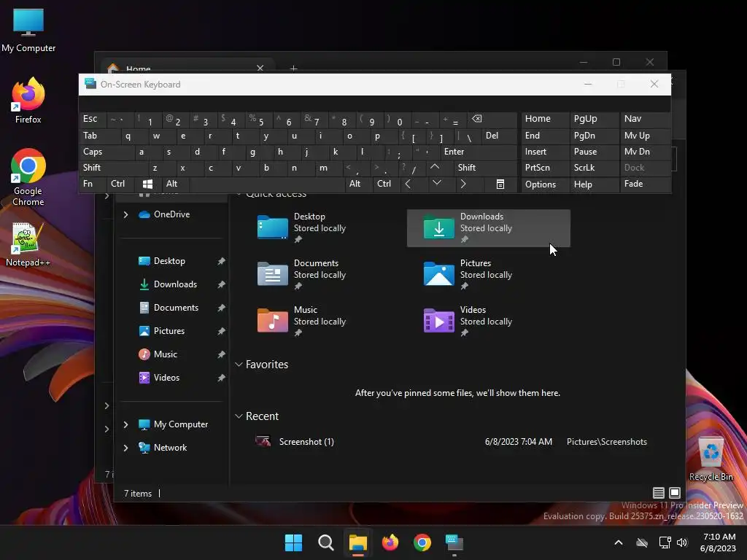747x560 pixels.
Task: Click the up arrow key on the keyboard
Action: (435, 167)
